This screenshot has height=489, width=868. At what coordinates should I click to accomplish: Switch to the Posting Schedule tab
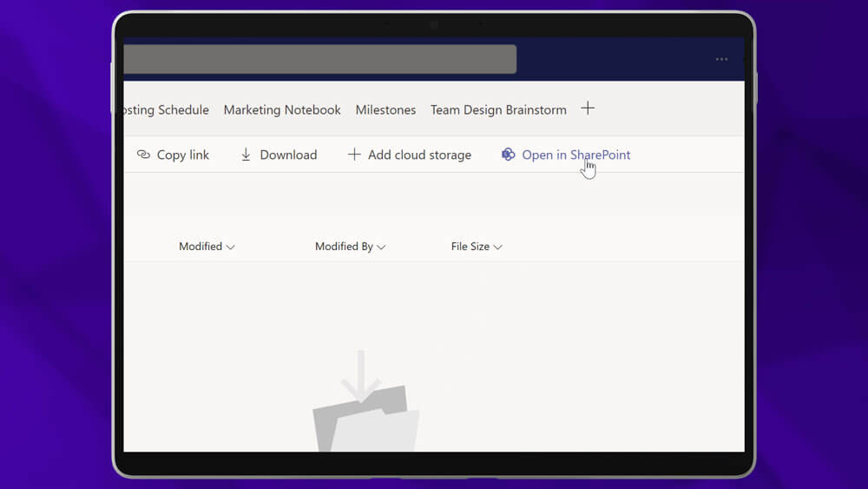[167, 109]
